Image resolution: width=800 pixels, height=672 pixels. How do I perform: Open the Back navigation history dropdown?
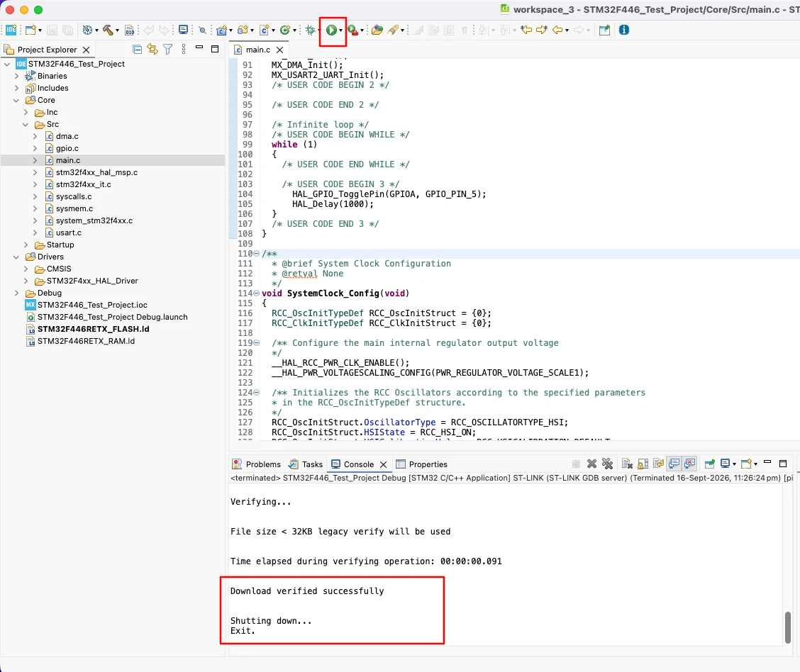[x=567, y=30]
